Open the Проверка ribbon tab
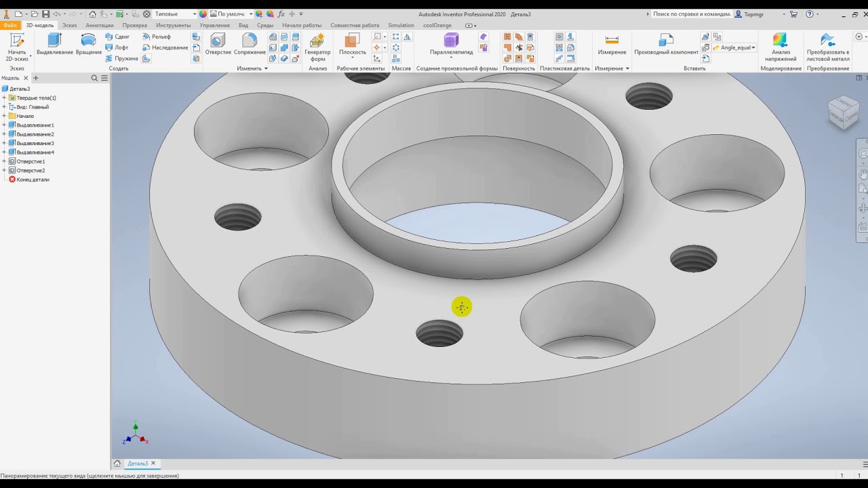 pyautogui.click(x=134, y=25)
